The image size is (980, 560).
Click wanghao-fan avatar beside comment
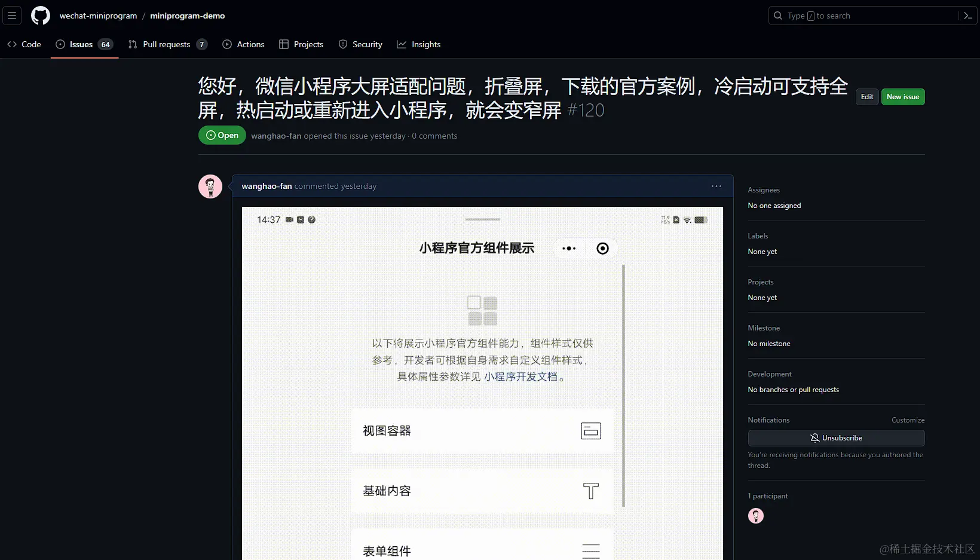210,186
